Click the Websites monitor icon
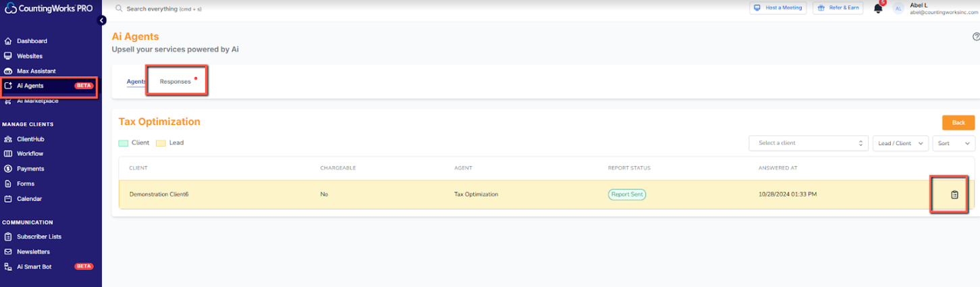 pyautogui.click(x=8, y=56)
